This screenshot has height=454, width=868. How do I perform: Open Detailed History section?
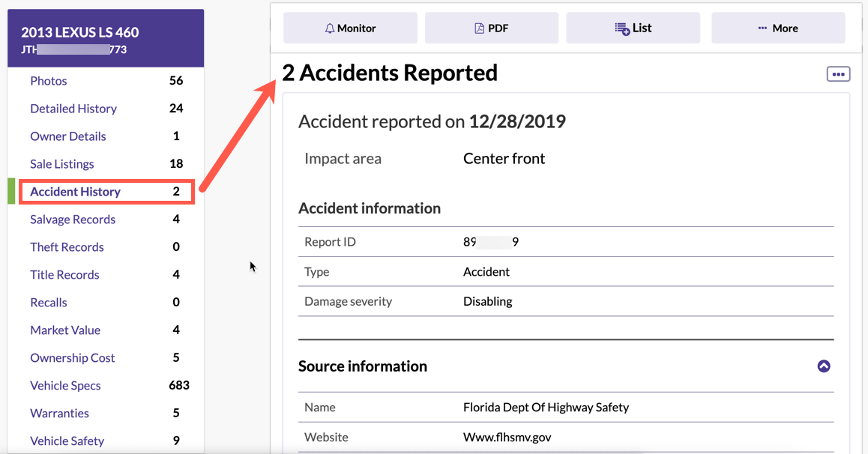click(x=73, y=109)
